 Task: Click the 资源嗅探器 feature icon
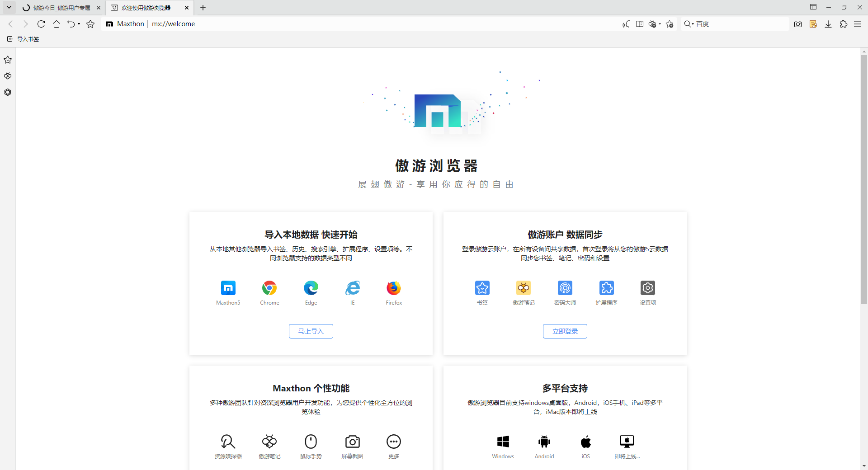point(228,442)
